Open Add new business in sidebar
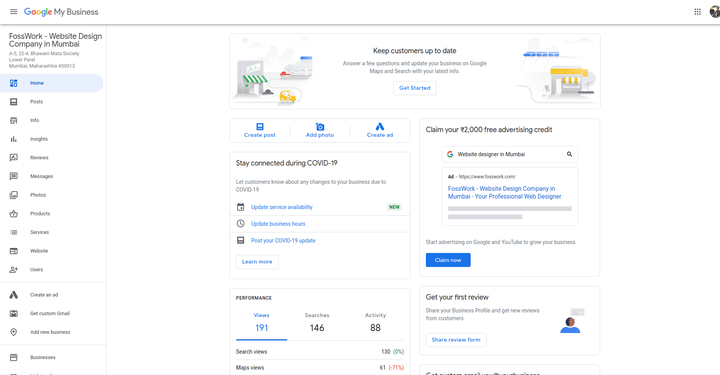Image resolution: width=720 pixels, height=375 pixels. point(51,332)
